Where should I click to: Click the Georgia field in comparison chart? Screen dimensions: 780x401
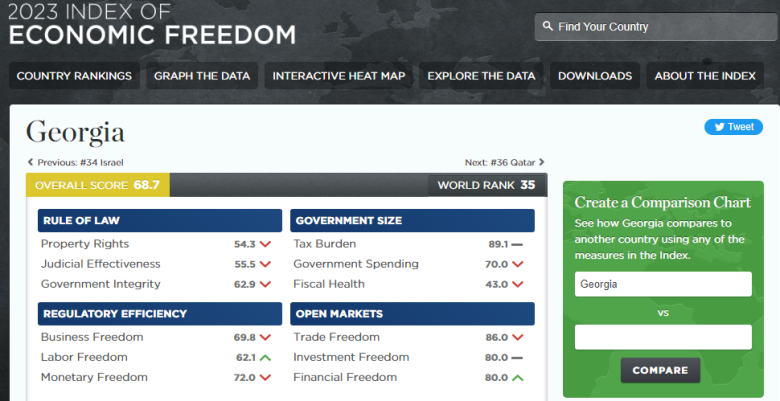[663, 284]
